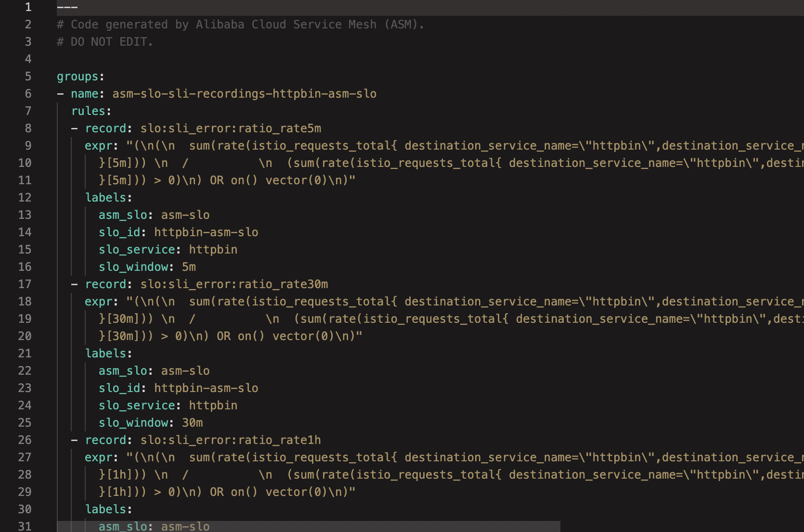Click the 'slo_service' key on line 15
This screenshot has height=532, width=804.
(137, 250)
